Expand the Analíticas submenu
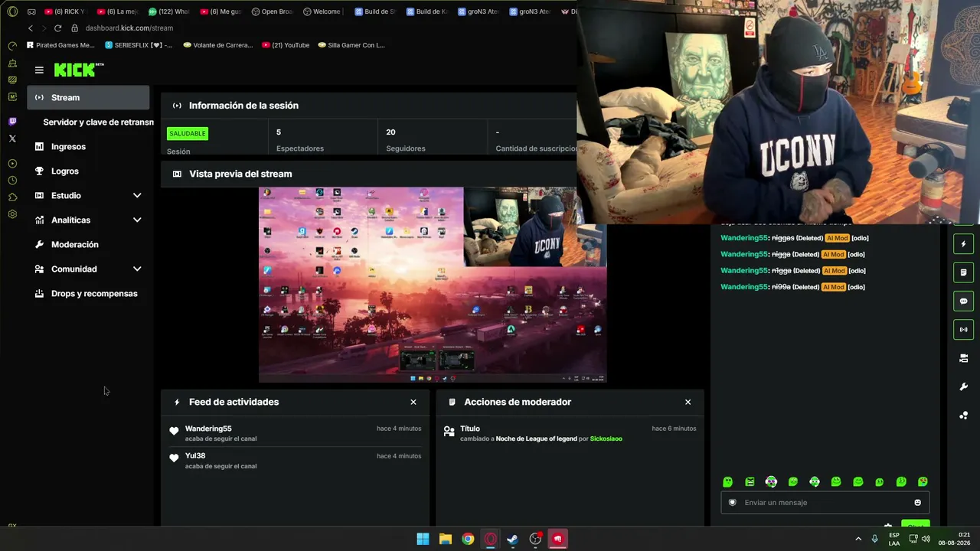This screenshot has height=551, width=980. (x=137, y=220)
